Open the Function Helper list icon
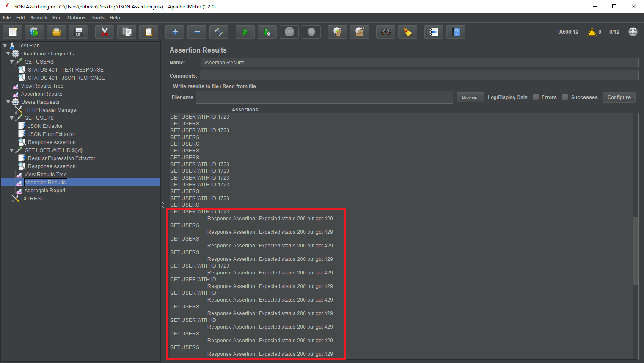Viewport: 644px width, 363px height. tap(434, 32)
